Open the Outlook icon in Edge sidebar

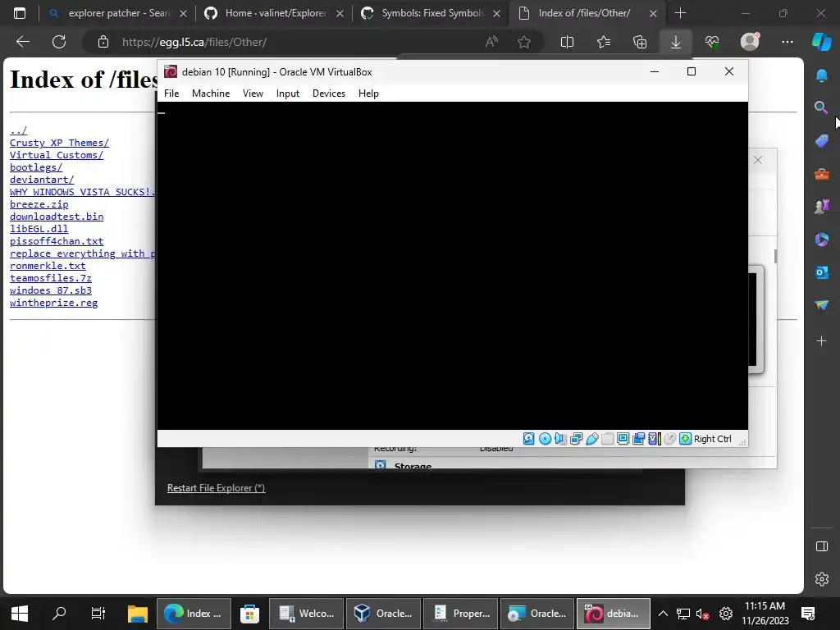click(x=822, y=272)
